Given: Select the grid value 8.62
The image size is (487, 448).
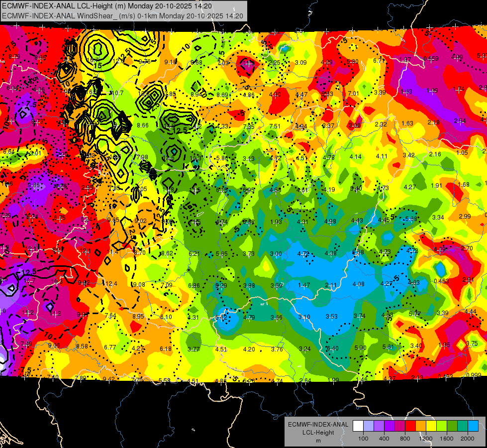Looking at the screenshot, I should (167, 253).
